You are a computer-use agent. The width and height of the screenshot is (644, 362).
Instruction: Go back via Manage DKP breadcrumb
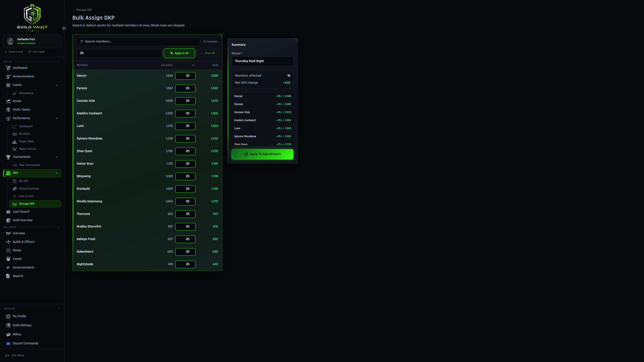(83, 10)
